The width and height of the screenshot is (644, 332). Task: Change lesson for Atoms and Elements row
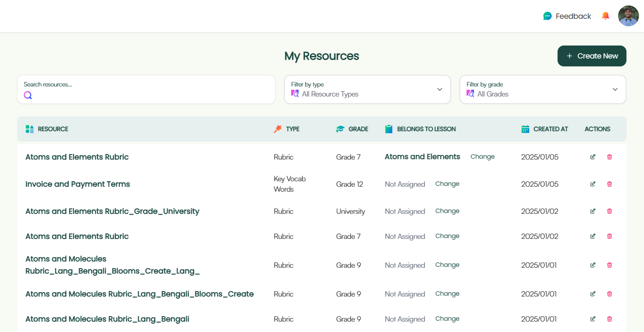(482, 157)
